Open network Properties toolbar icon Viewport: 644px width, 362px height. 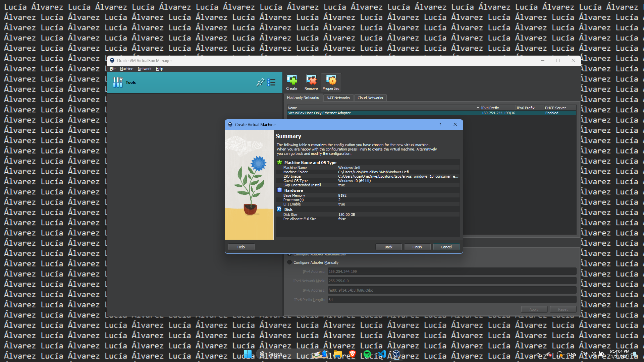tap(331, 82)
